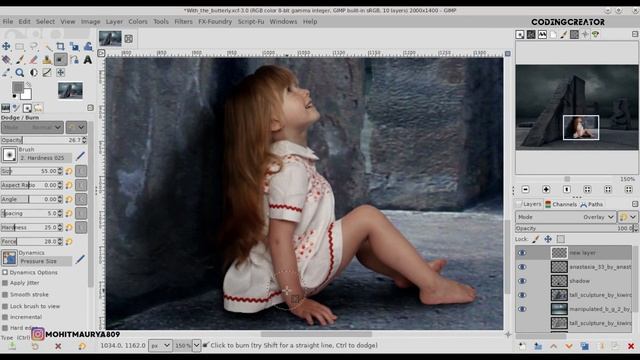Click the Navigation preview thumbnail

tap(576, 107)
